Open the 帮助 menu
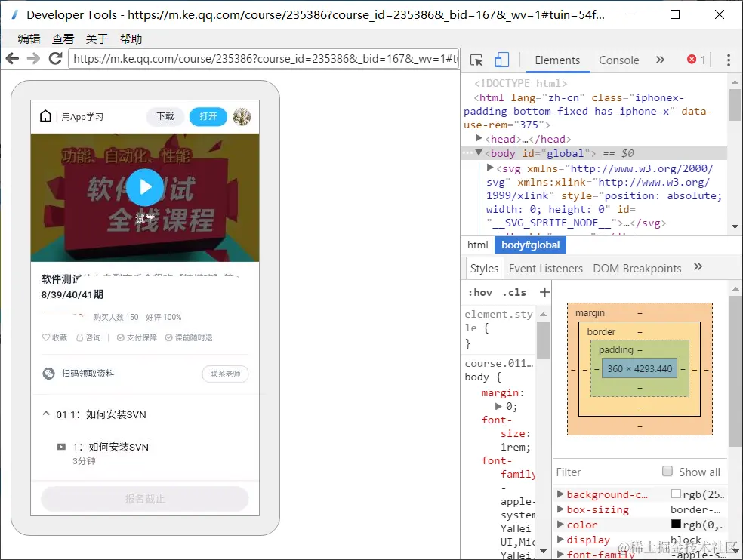Screen dimensions: 743x560 (x=131, y=38)
